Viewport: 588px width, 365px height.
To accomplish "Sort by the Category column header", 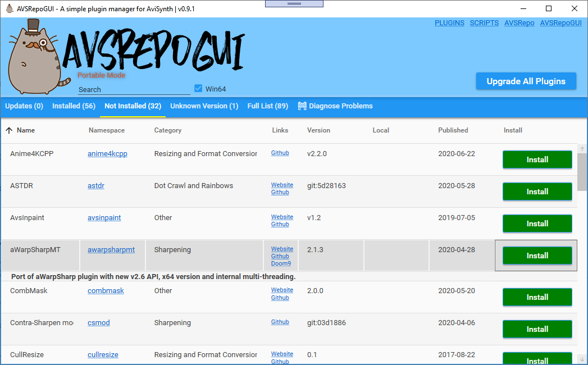I will [167, 130].
